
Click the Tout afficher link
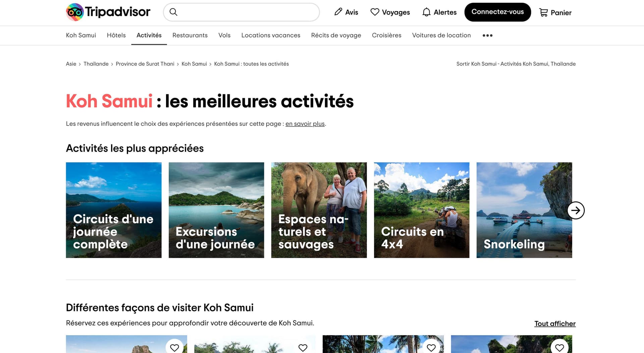pos(555,323)
